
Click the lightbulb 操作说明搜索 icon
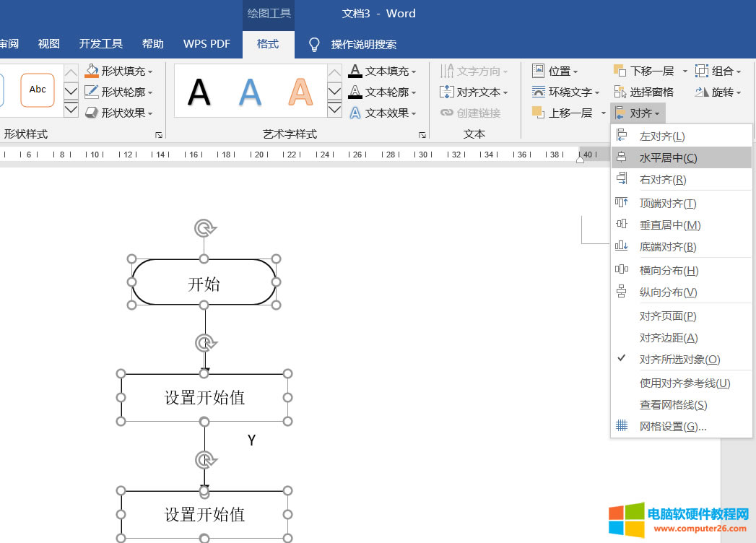point(314,44)
